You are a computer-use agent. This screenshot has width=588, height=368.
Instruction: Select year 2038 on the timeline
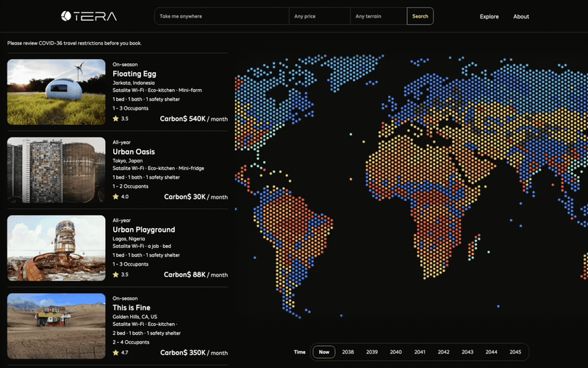[348, 352]
